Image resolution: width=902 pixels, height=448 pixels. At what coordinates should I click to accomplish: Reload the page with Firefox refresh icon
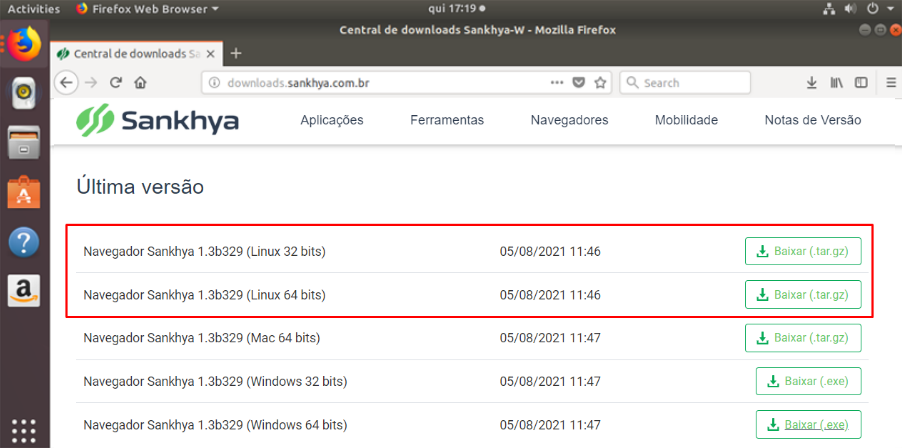(116, 83)
